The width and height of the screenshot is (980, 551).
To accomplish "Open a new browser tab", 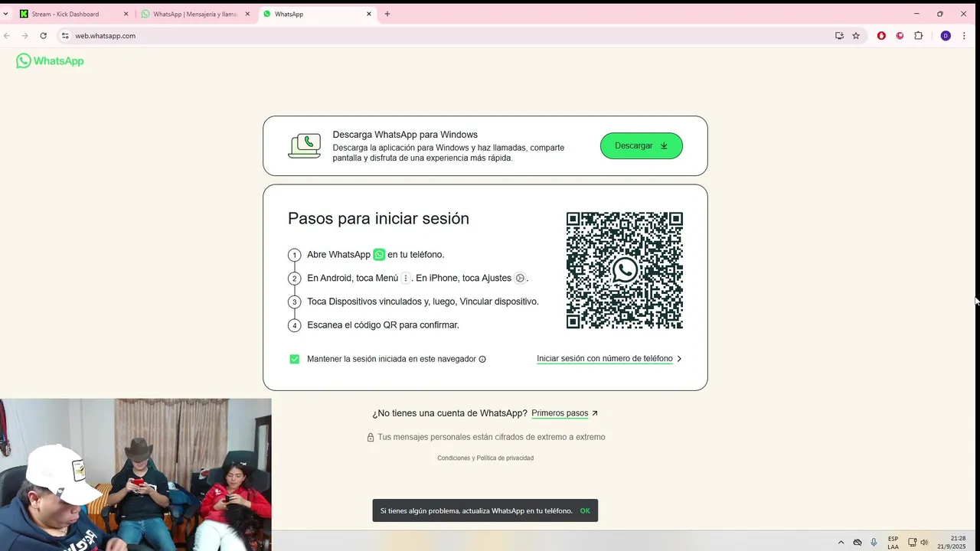I will click(387, 14).
